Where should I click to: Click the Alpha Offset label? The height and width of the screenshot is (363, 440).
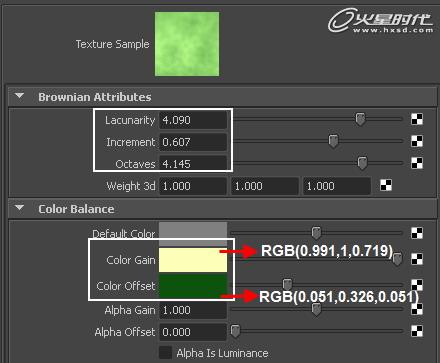click(x=125, y=332)
